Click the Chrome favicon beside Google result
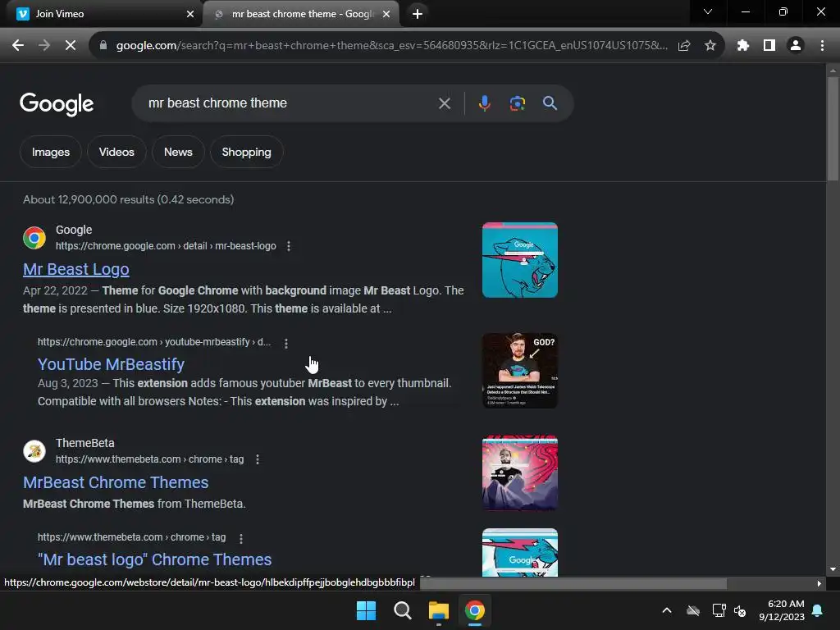The image size is (840, 630). [34, 238]
